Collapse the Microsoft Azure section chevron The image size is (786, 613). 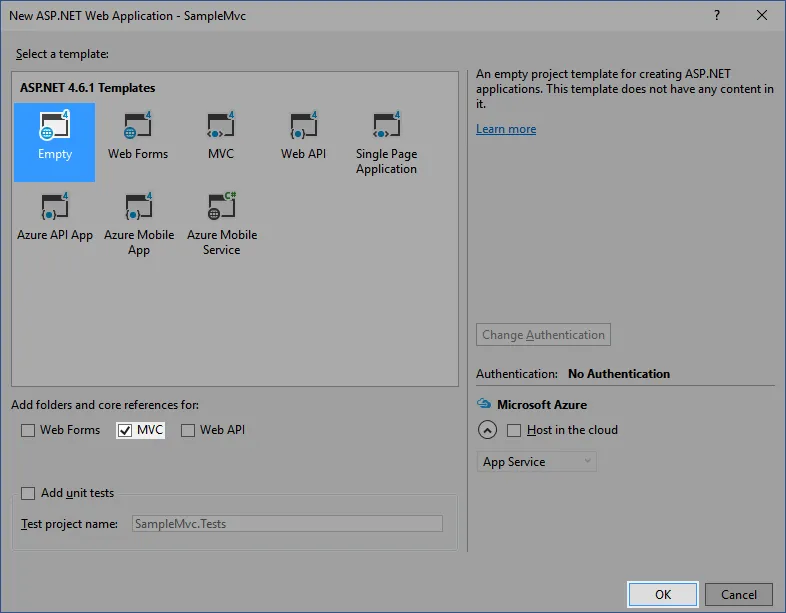487,430
